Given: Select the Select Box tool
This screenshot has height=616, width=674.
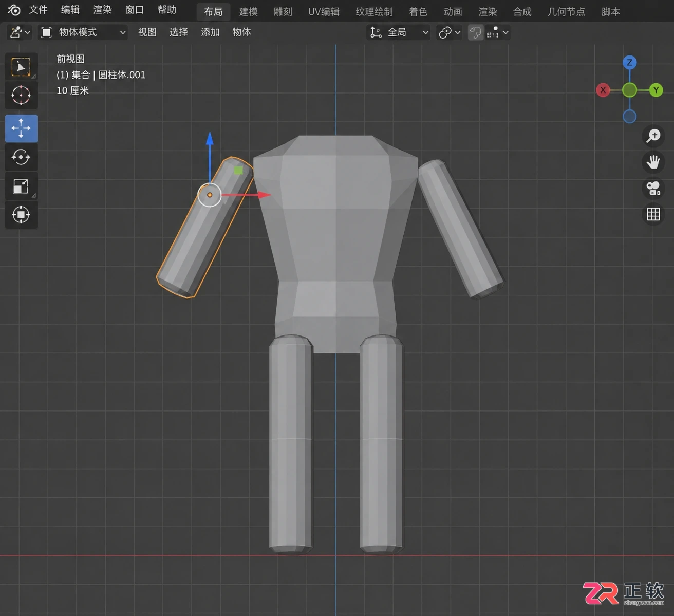Looking at the screenshot, I should click(21, 67).
